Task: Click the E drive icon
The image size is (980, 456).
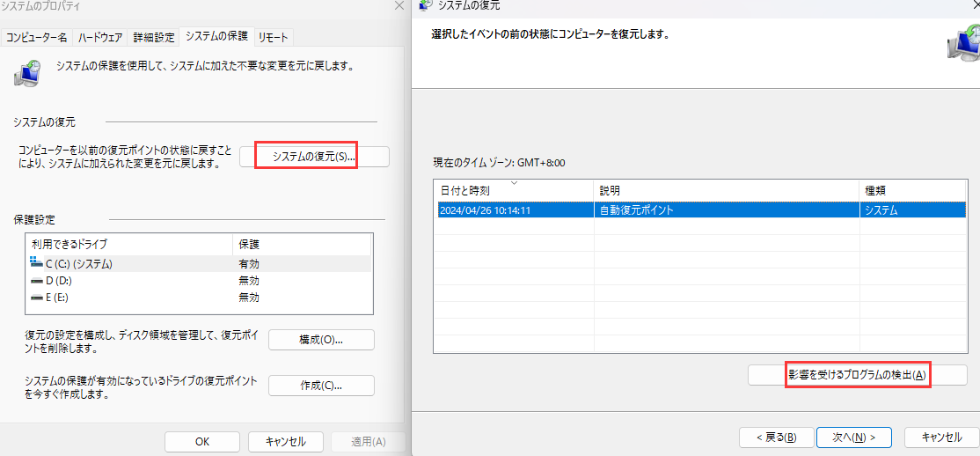Action: [x=35, y=298]
